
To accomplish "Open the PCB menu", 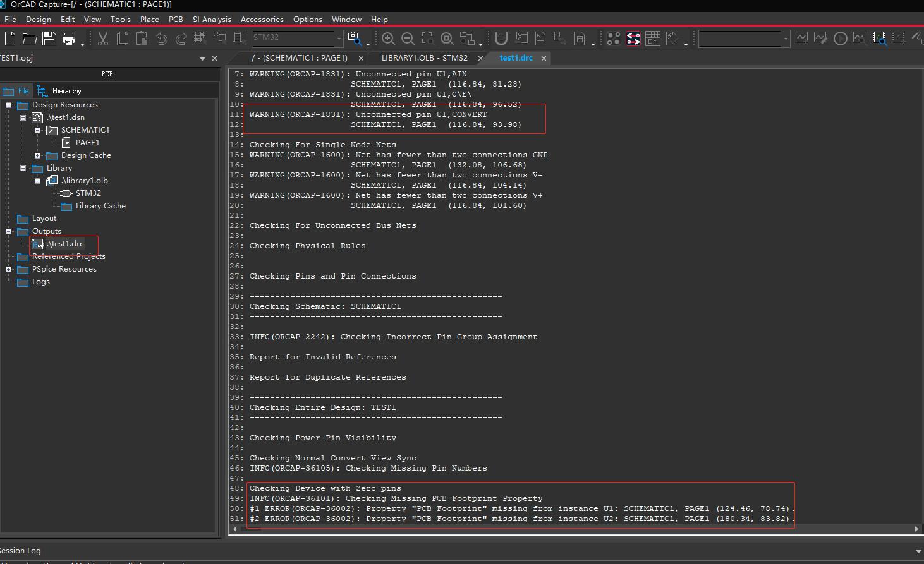I will pos(176,20).
